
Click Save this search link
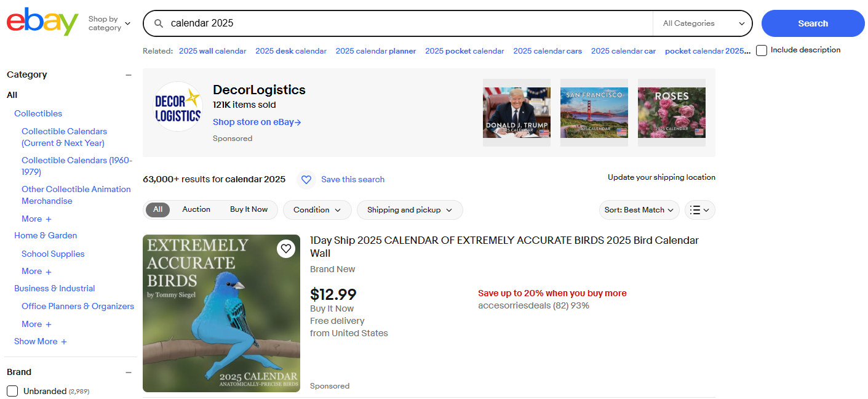coord(352,179)
